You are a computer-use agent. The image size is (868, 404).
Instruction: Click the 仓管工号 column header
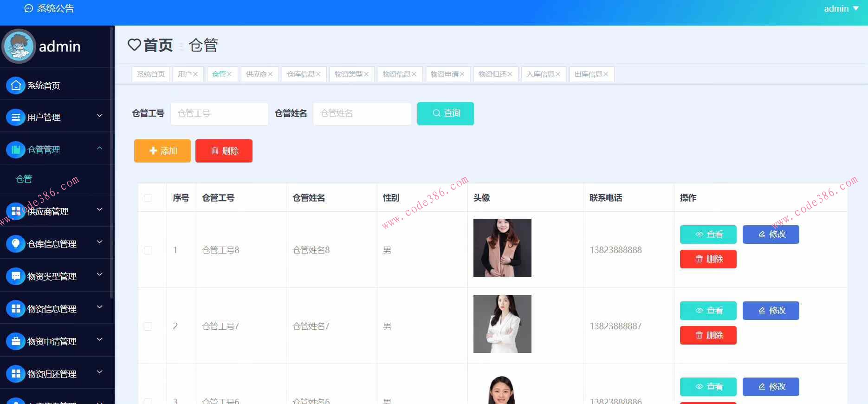218,198
